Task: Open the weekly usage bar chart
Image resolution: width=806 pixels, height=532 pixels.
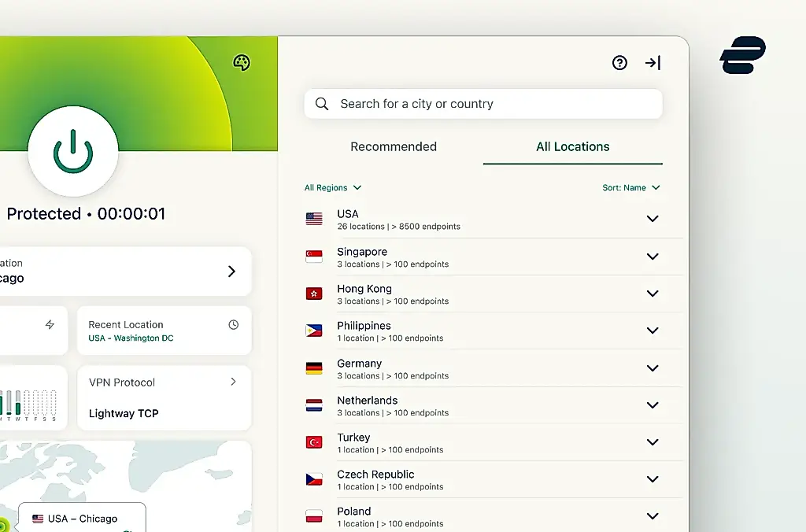Action: (x=28, y=405)
